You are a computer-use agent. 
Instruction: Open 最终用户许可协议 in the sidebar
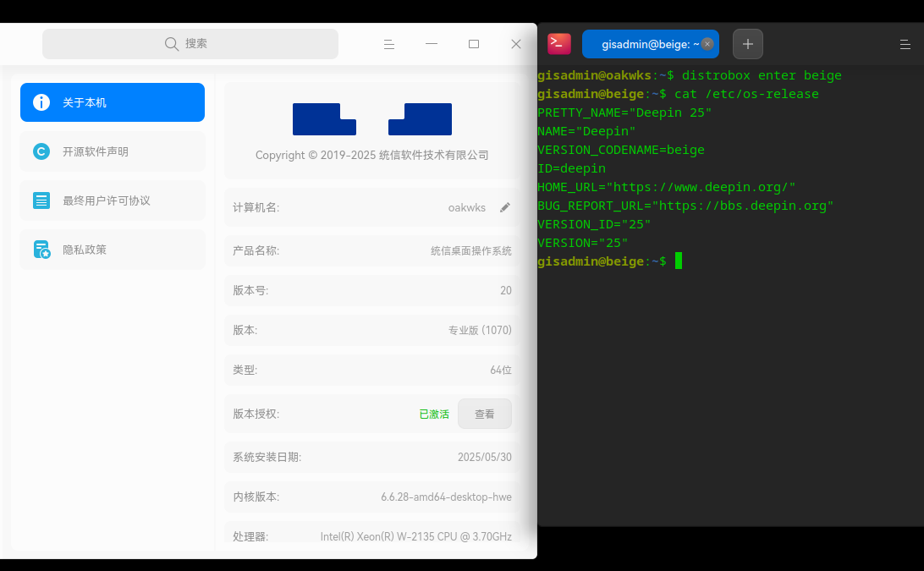[112, 200]
